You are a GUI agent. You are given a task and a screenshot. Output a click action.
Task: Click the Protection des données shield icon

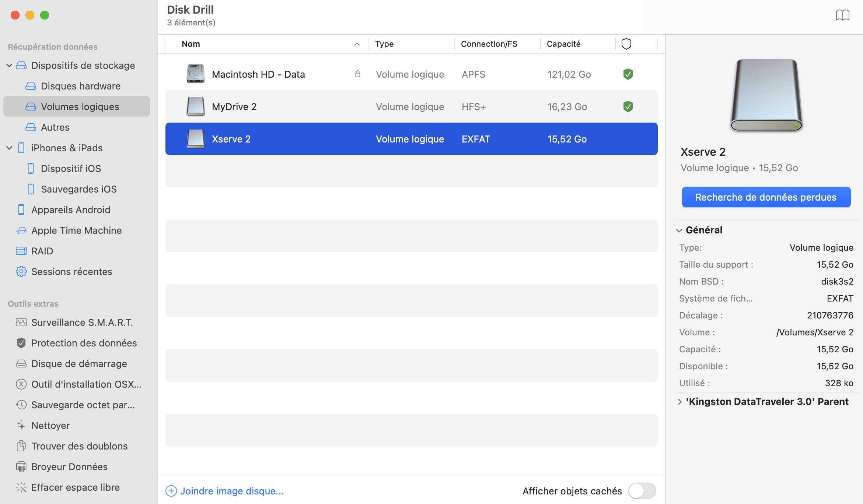coord(21,343)
